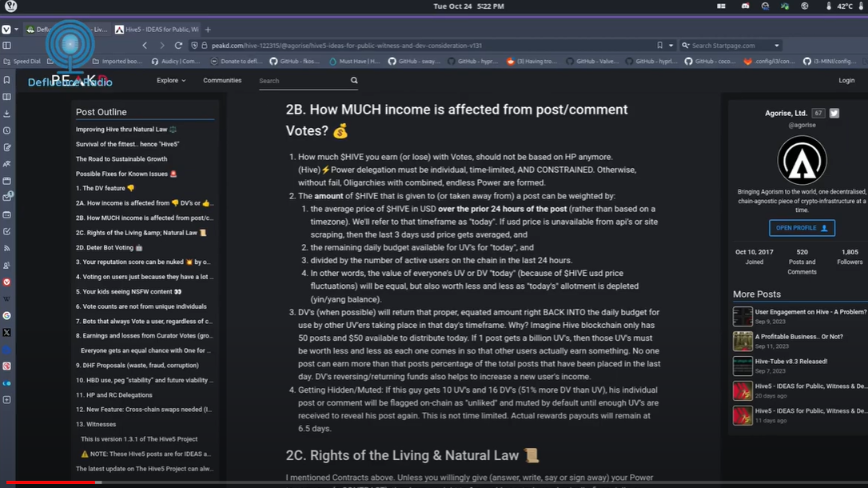Click the system clock Tue Oct 24
The height and width of the screenshot is (488, 868).
(468, 6)
